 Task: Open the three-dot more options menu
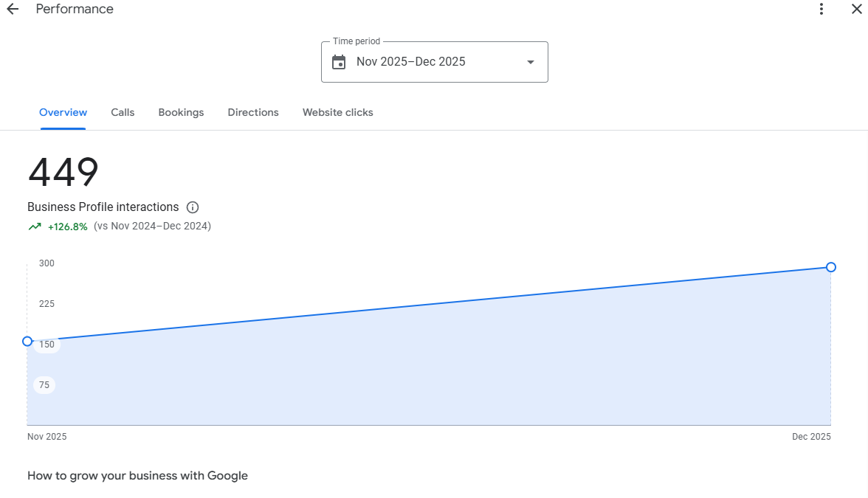pyautogui.click(x=821, y=9)
